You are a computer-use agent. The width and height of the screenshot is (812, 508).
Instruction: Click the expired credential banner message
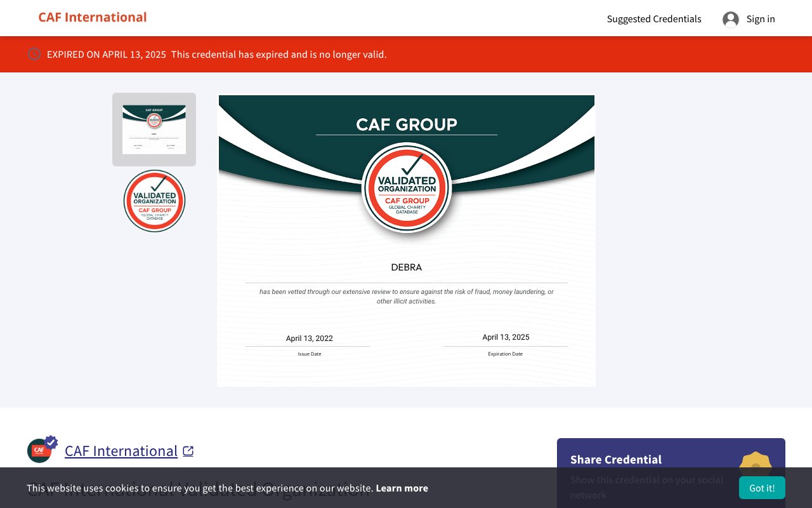216,54
